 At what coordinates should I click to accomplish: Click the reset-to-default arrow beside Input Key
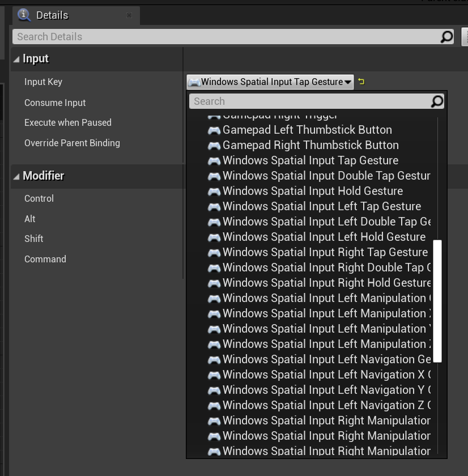pyautogui.click(x=361, y=82)
